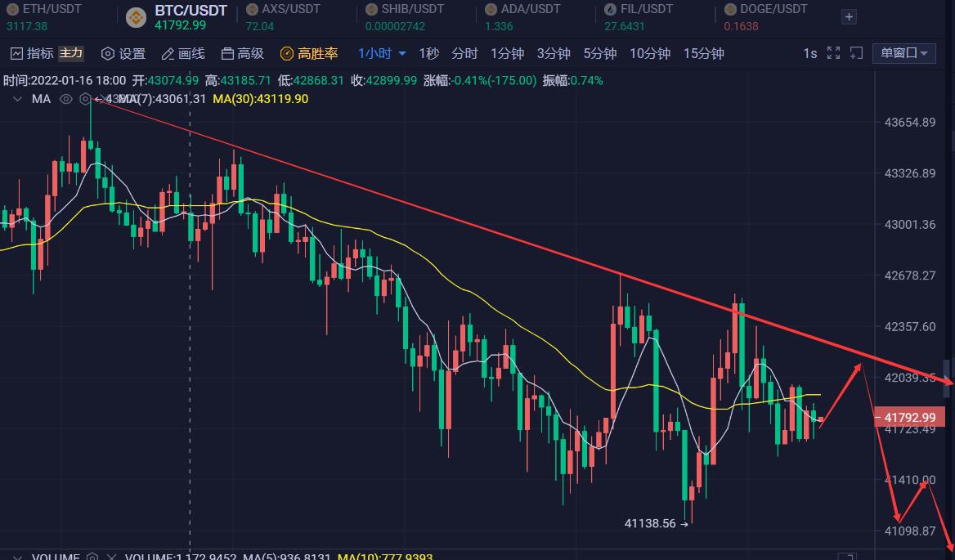Open MA indicator settings hexagon icon
Screen dimensions: 955x560
coord(85,99)
